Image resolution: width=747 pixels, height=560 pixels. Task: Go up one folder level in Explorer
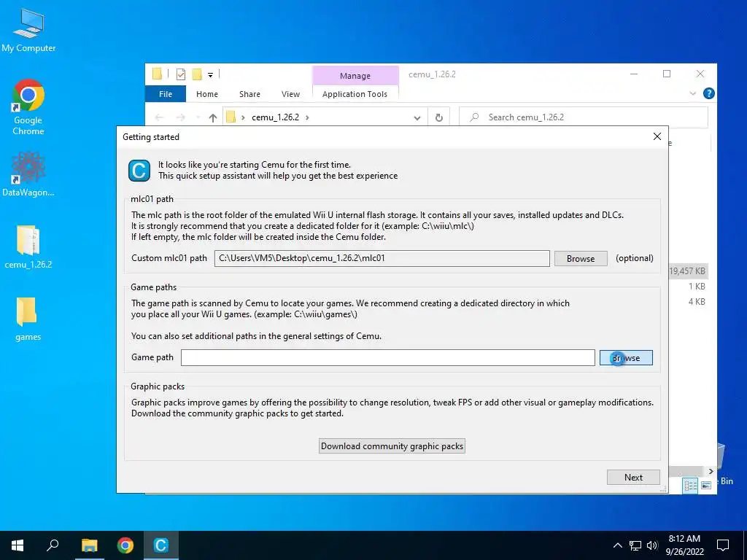(x=213, y=117)
